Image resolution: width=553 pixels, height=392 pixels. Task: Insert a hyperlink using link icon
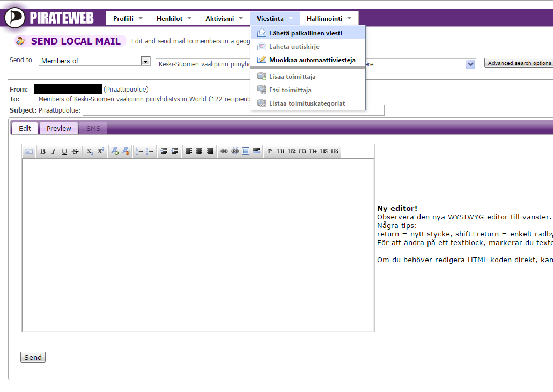pos(224,152)
